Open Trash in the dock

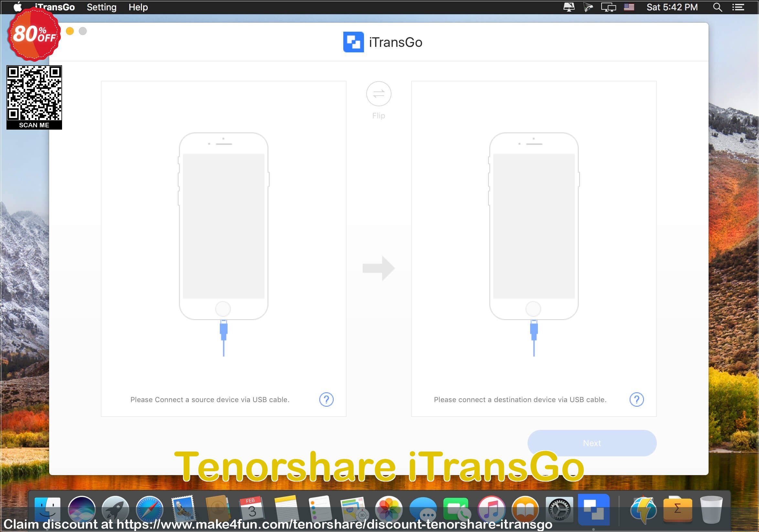(711, 509)
